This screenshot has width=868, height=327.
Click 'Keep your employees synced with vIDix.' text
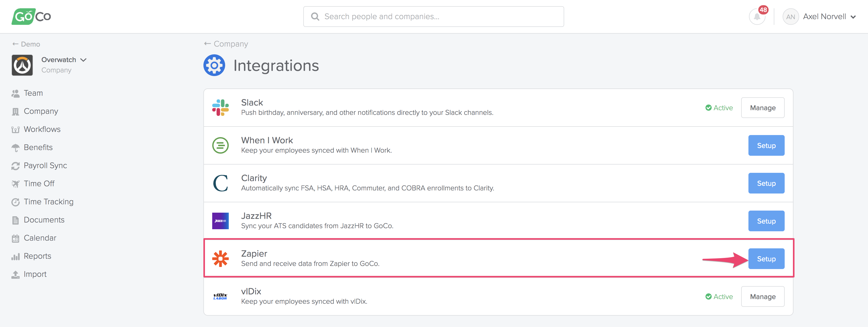[304, 301]
